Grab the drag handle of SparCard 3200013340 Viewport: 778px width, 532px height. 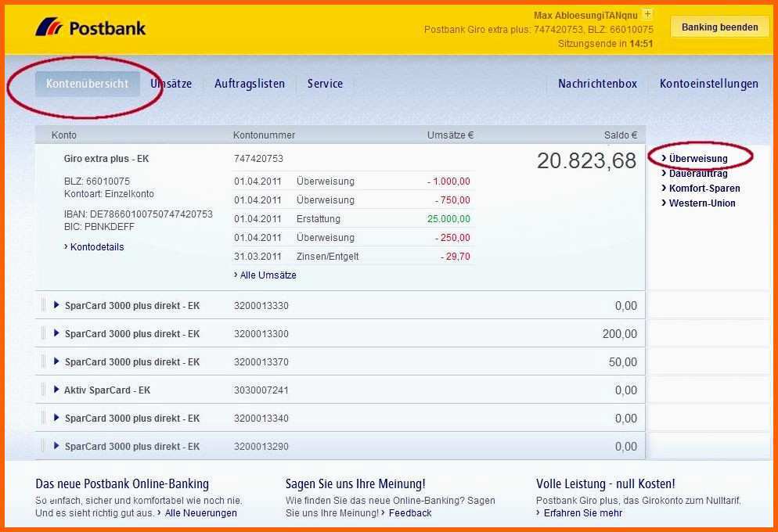(x=44, y=418)
